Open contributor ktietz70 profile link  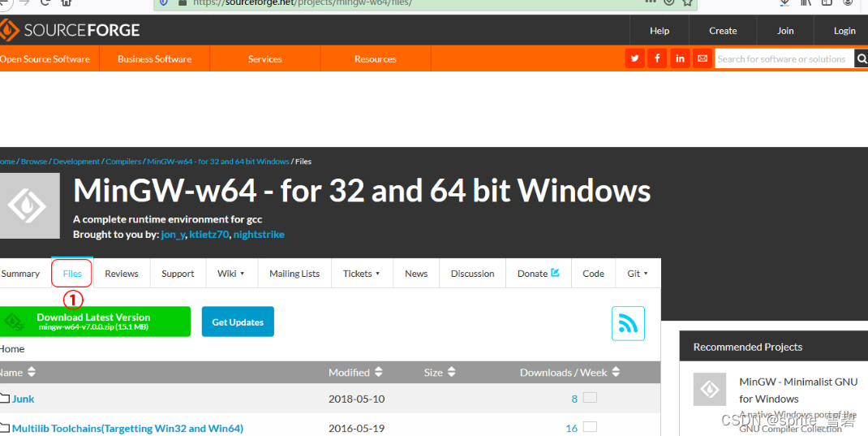click(x=208, y=235)
